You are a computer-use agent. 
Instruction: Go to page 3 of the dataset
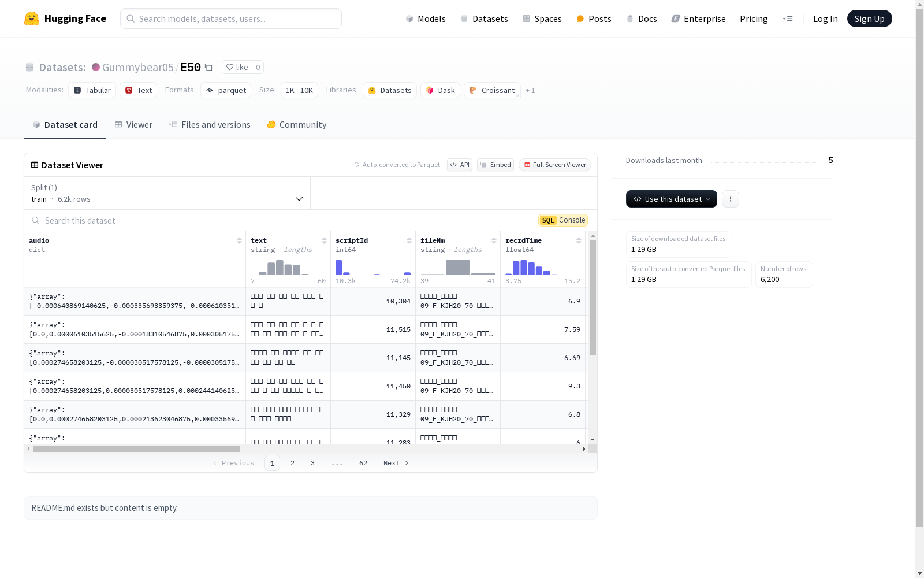[313, 463]
